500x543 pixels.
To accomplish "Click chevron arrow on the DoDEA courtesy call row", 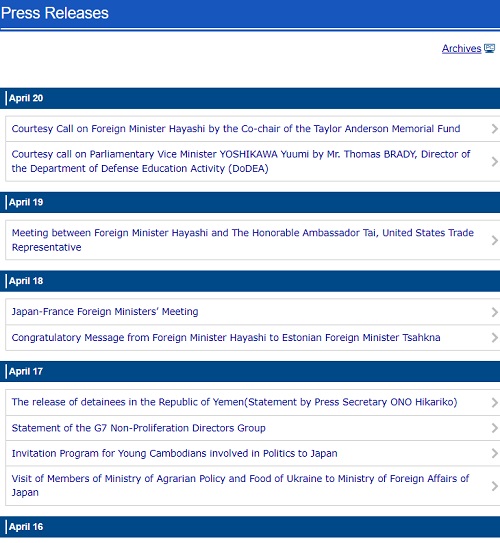I will pos(494,161).
